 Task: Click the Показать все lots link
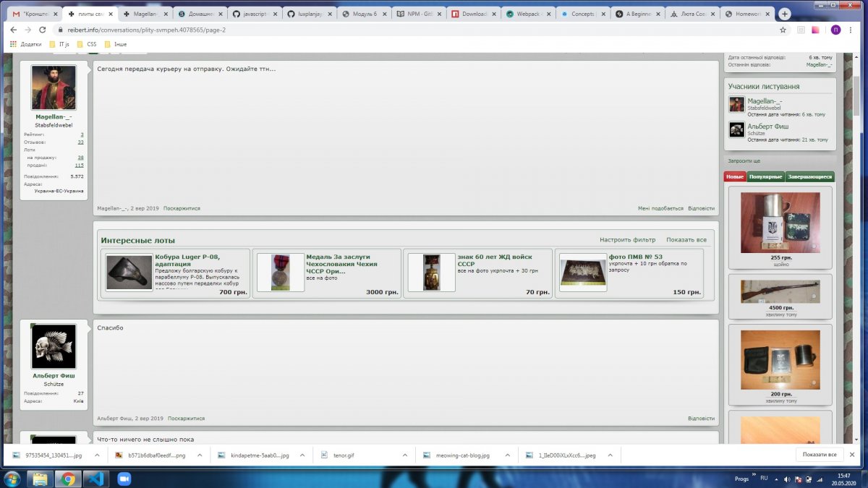pos(686,240)
